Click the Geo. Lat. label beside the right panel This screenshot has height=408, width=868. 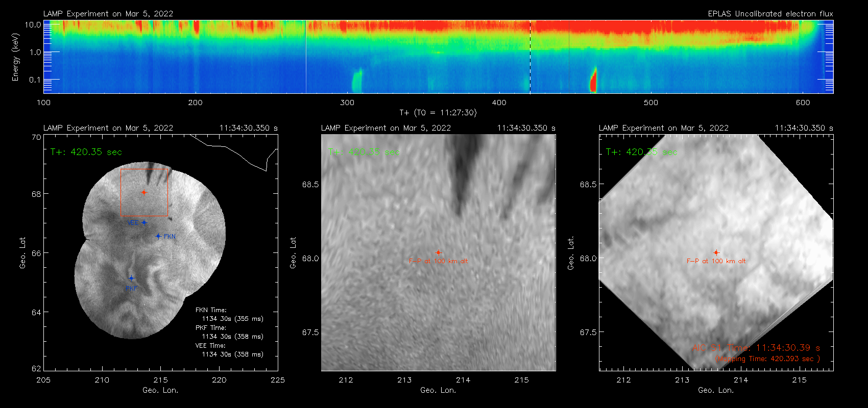pyautogui.click(x=571, y=252)
